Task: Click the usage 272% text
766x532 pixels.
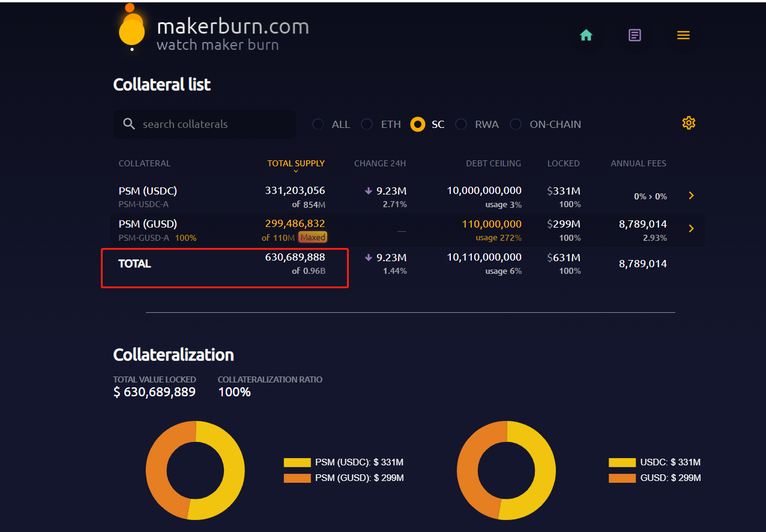Action: pos(498,238)
